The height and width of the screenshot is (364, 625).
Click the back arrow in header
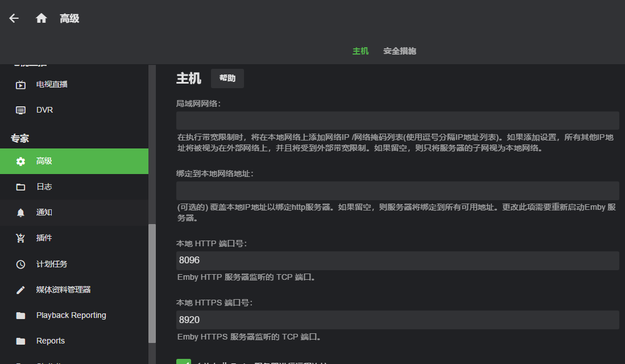14,18
